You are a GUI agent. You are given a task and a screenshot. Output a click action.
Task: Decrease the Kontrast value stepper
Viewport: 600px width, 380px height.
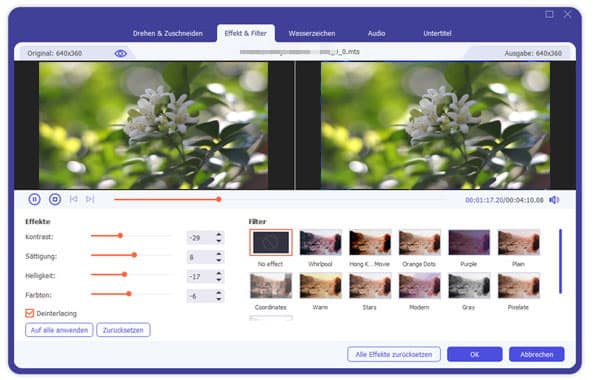(x=218, y=241)
